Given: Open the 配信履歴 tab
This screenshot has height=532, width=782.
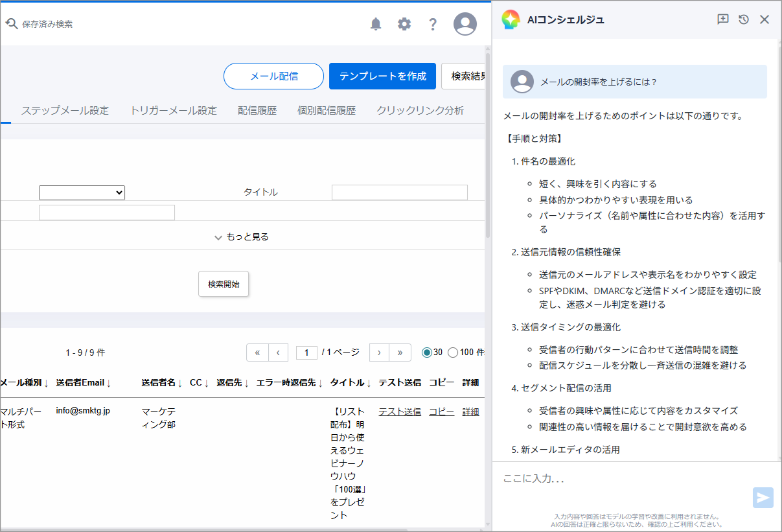Looking at the screenshot, I should [257, 111].
